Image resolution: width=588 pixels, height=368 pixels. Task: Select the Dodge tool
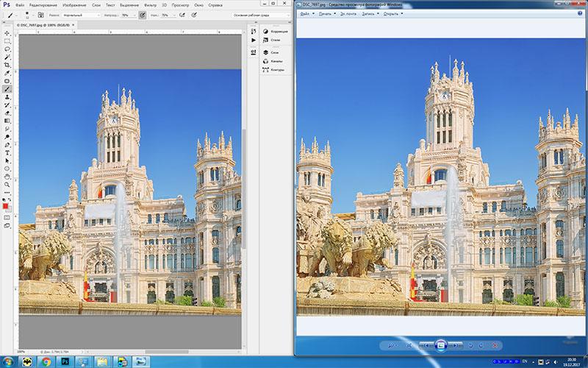pos(7,137)
